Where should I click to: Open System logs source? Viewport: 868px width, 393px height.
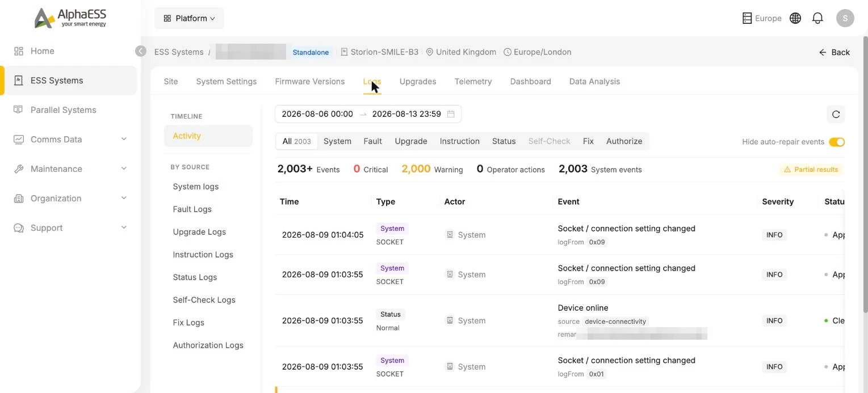point(196,187)
